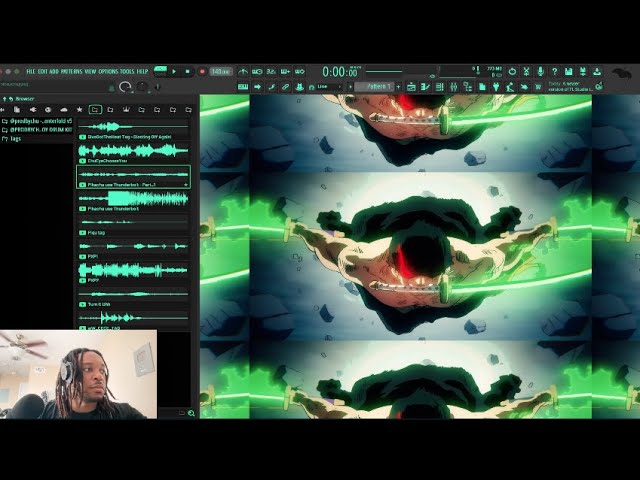Click the stamp-shaped toolbar icon
The height and width of the screenshot is (480, 640).
[300, 87]
